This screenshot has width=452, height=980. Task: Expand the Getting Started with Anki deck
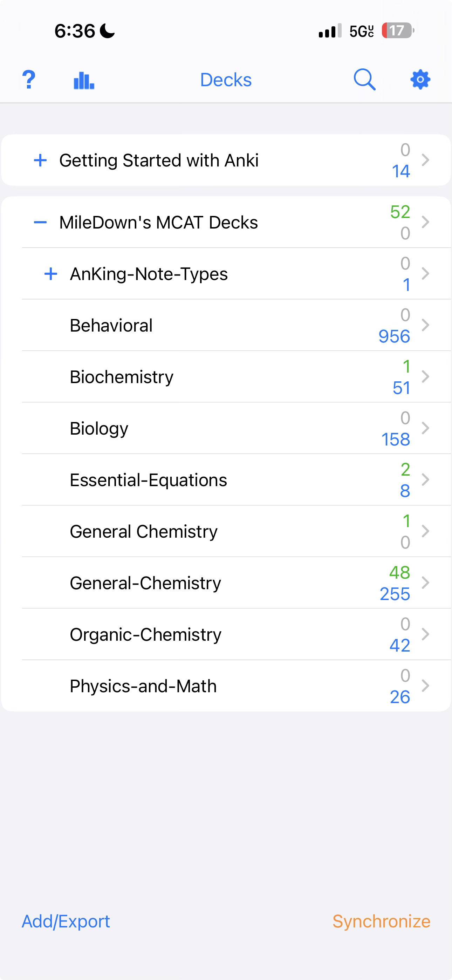(x=40, y=160)
